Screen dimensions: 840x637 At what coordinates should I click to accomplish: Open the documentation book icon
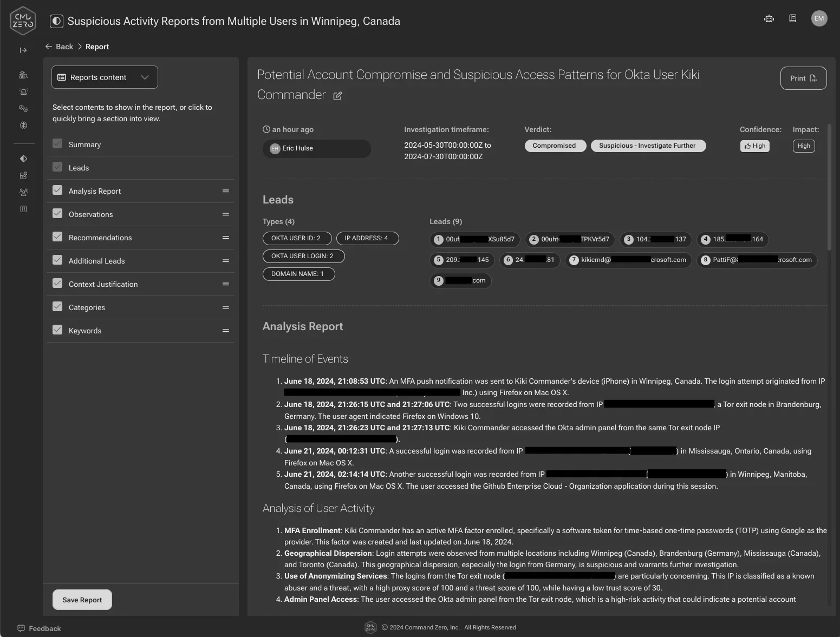793,18
